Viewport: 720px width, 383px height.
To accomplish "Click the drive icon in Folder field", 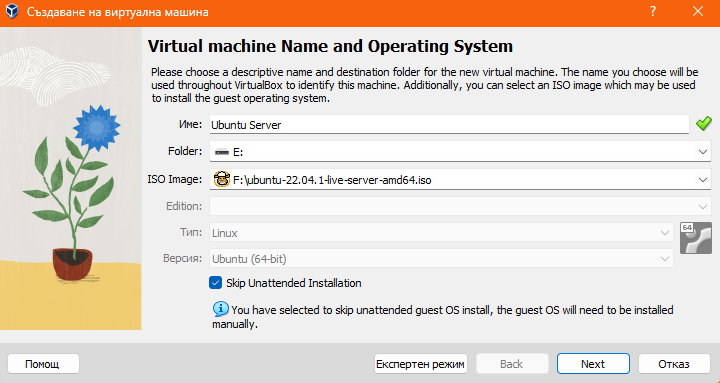I will pyautogui.click(x=221, y=152).
